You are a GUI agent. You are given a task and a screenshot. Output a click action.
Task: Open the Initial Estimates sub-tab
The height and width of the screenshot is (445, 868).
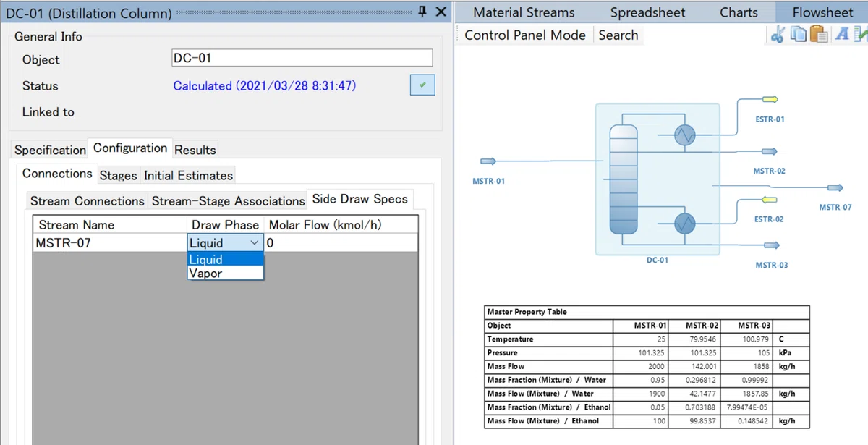click(x=188, y=176)
